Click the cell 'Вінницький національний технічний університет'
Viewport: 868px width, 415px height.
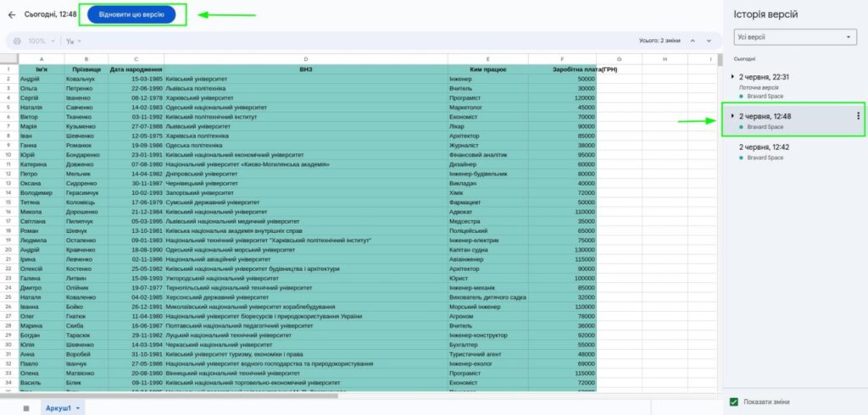point(305,373)
